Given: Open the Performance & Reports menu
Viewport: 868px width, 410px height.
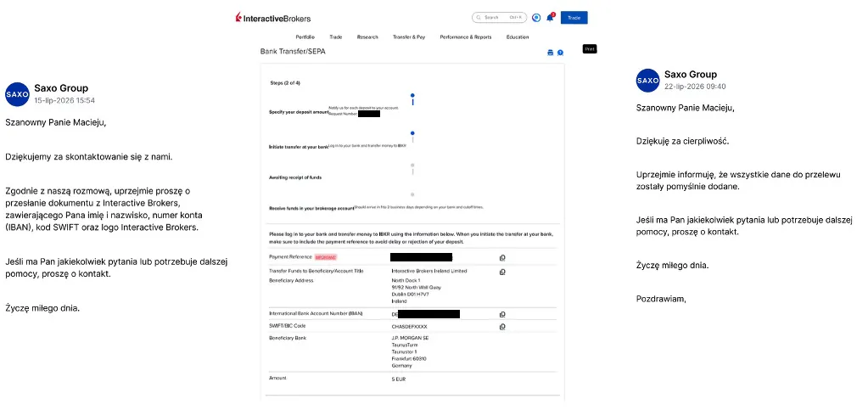Looking at the screenshot, I should tap(466, 37).
